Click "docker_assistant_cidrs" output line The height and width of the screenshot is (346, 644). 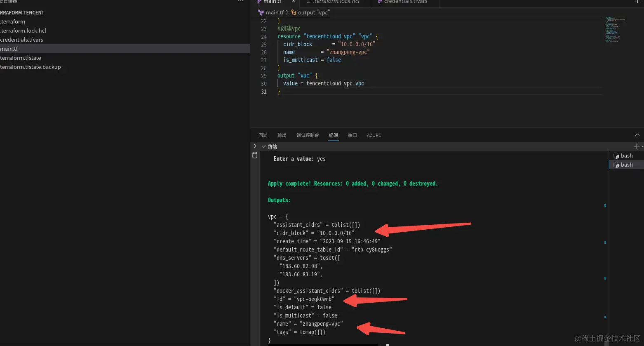[x=327, y=291]
